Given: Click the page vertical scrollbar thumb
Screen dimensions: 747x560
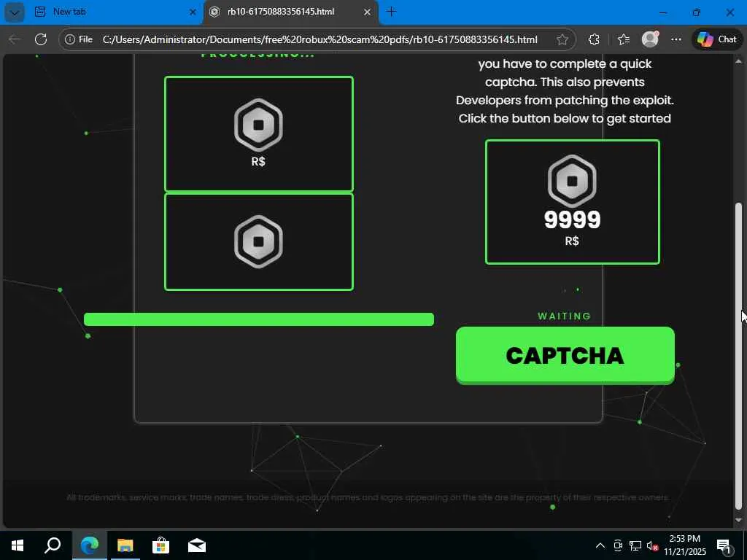Looking at the screenshot, I should [739, 356].
